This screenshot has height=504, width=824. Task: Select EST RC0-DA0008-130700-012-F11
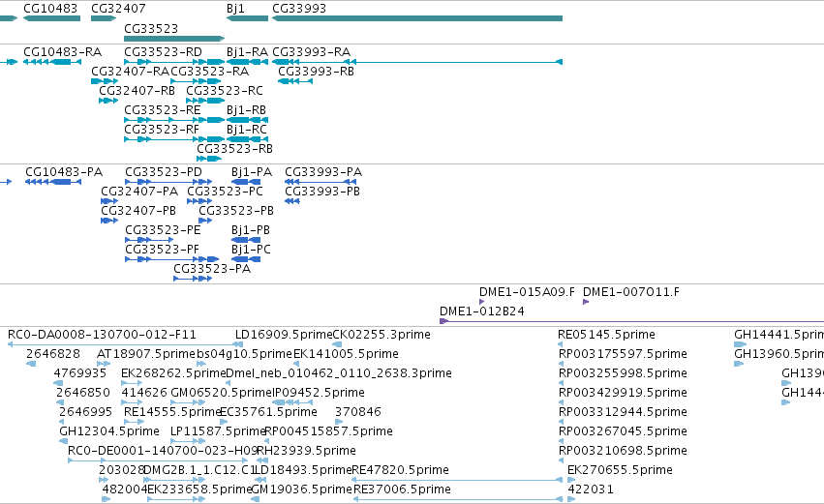[102, 335]
